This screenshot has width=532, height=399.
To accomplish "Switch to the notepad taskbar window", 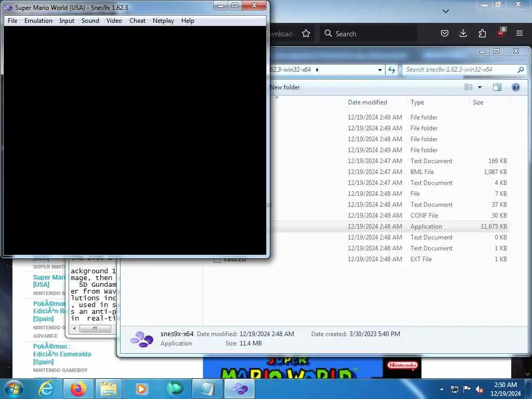I will [207, 389].
